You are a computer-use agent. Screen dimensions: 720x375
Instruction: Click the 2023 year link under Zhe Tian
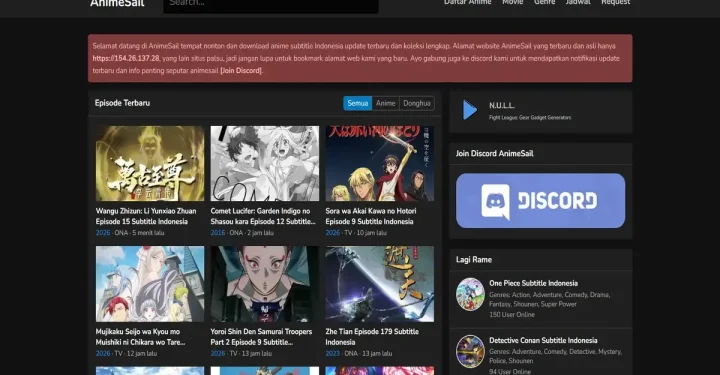(x=332, y=353)
